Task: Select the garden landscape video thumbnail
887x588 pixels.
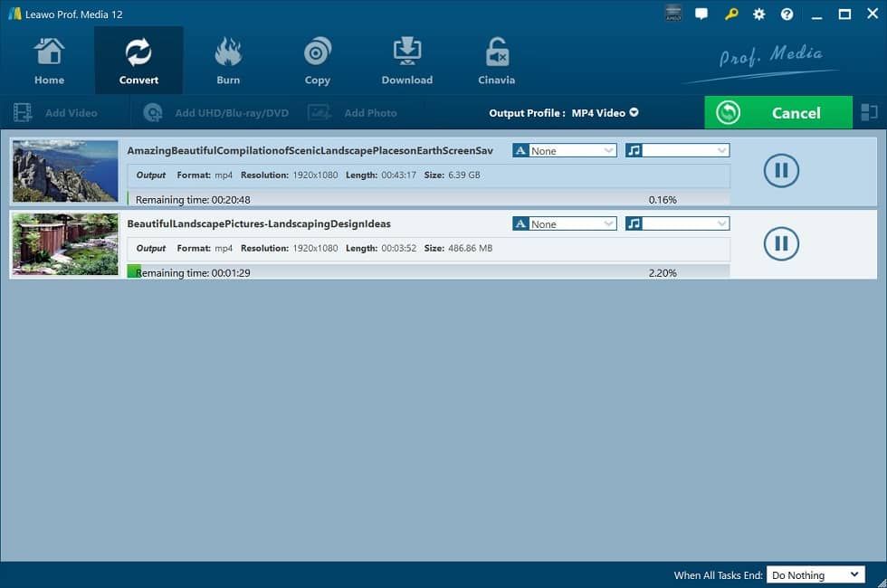Action: [65, 243]
